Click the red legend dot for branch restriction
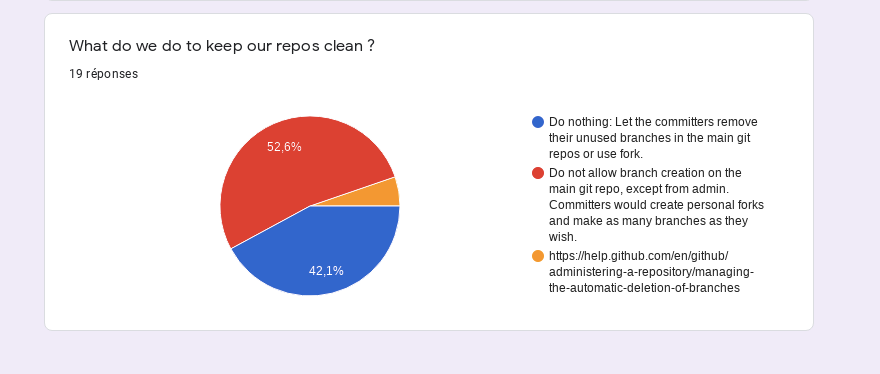 (538, 172)
